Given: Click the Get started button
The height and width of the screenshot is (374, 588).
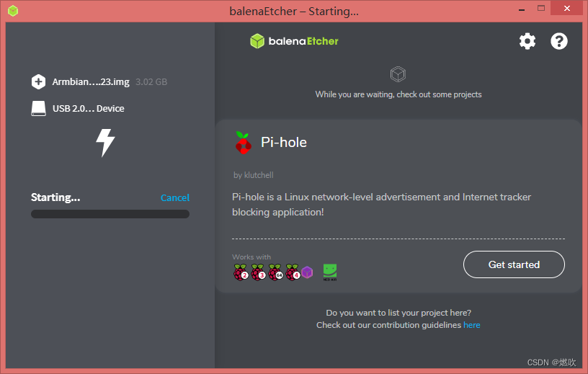Looking at the screenshot, I should point(514,264).
